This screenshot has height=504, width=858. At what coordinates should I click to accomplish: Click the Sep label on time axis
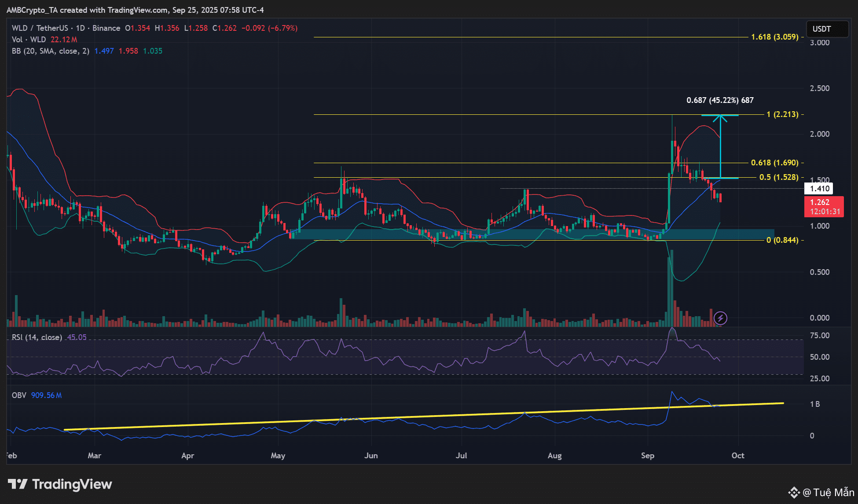coord(647,456)
